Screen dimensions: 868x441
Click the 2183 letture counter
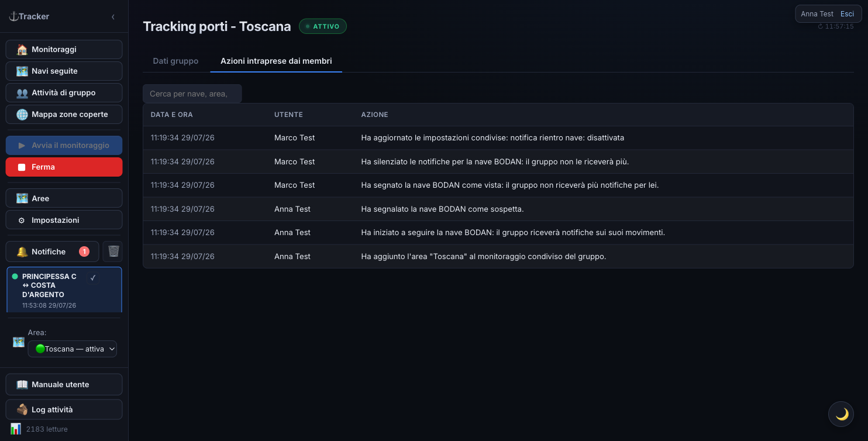pos(47,429)
